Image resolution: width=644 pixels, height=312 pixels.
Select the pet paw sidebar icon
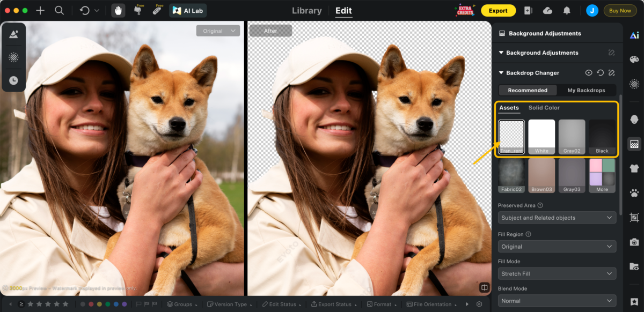[x=634, y=192]
